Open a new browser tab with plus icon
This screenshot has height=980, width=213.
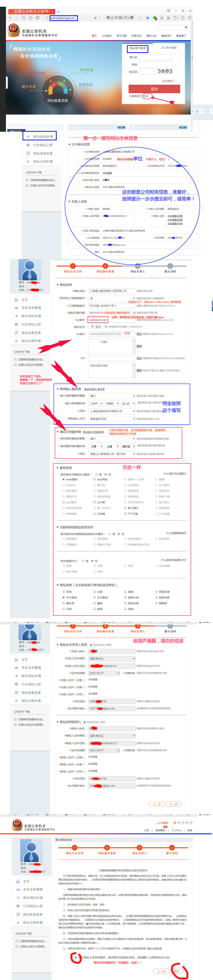pyautogui.click(x=58, y=11)
